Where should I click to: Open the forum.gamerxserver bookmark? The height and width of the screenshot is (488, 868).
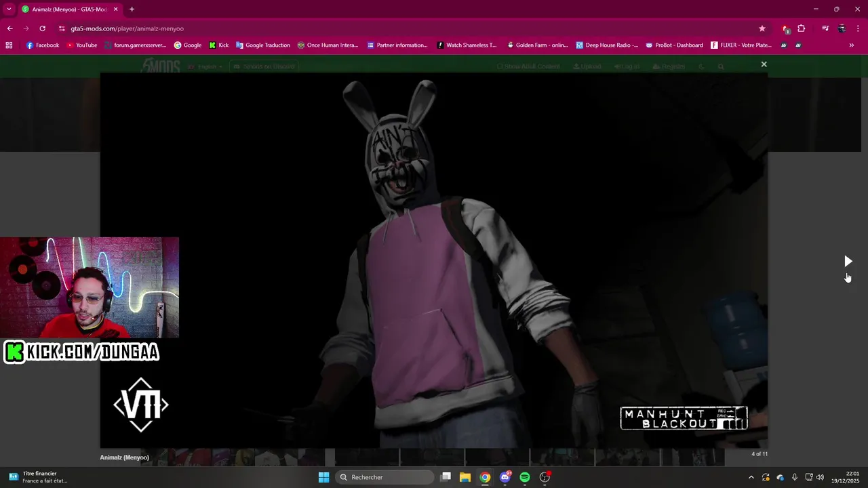(x=135, y=45)
